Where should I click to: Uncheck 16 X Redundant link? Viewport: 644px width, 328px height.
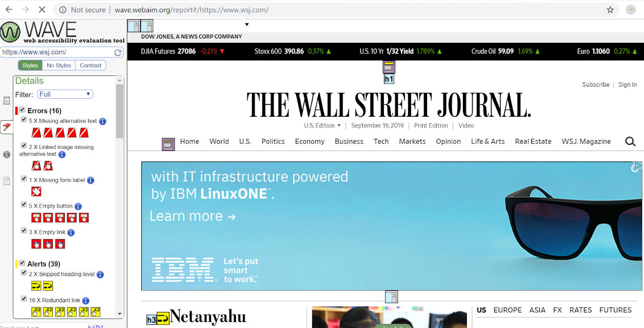pos(24,298)
